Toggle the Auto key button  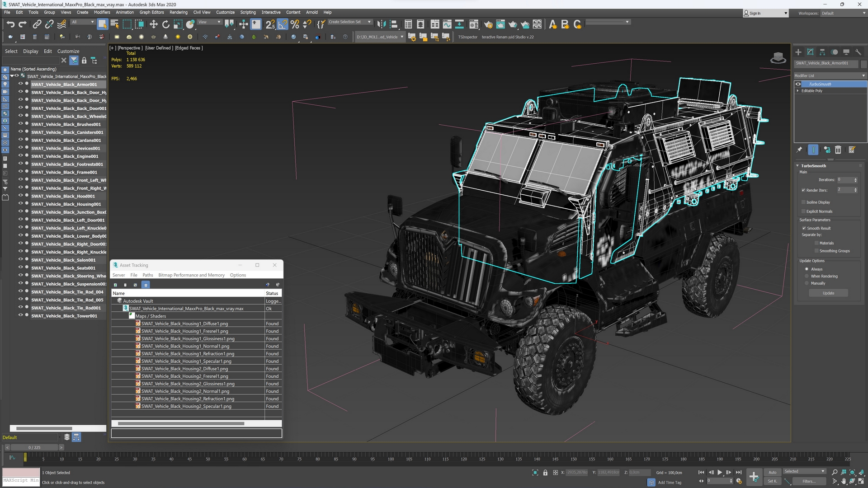pyautogui.click(x=773, y=472)
